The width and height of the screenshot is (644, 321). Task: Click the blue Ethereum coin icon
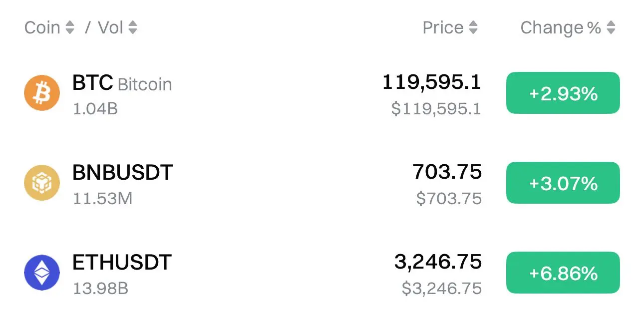click(x=41, y=273)
